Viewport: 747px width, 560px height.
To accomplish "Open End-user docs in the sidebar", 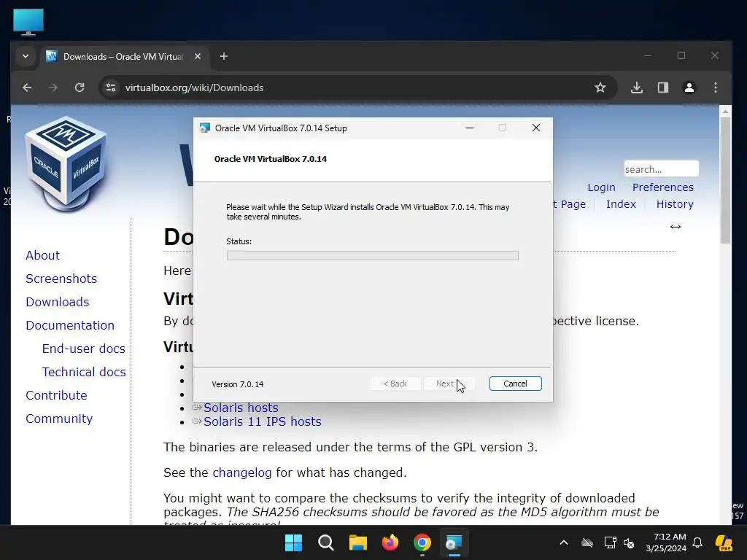I will (83, 349).
